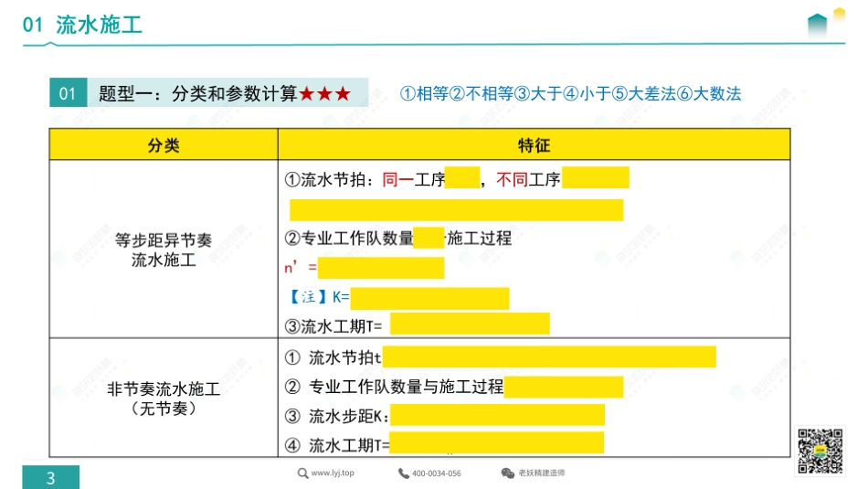Click red text 不同工序
The height and width of the screenshot is (489, 868).
coord(528,179)
